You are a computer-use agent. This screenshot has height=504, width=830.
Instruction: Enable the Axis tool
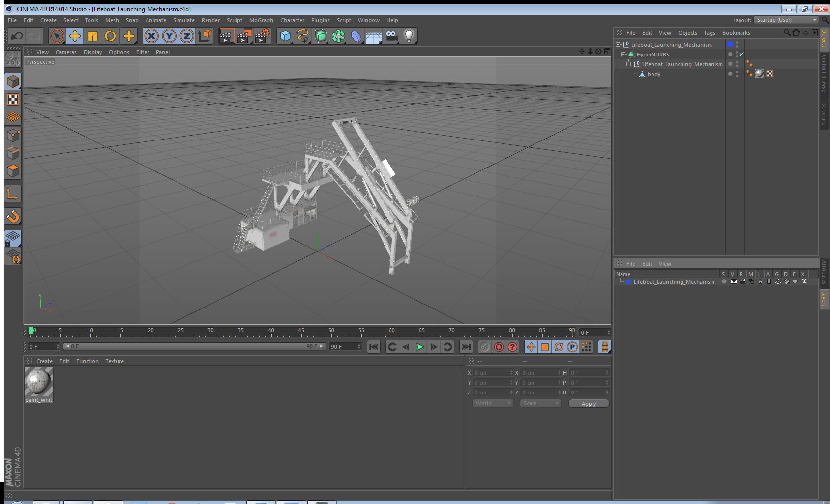click(x=13, y=194)
